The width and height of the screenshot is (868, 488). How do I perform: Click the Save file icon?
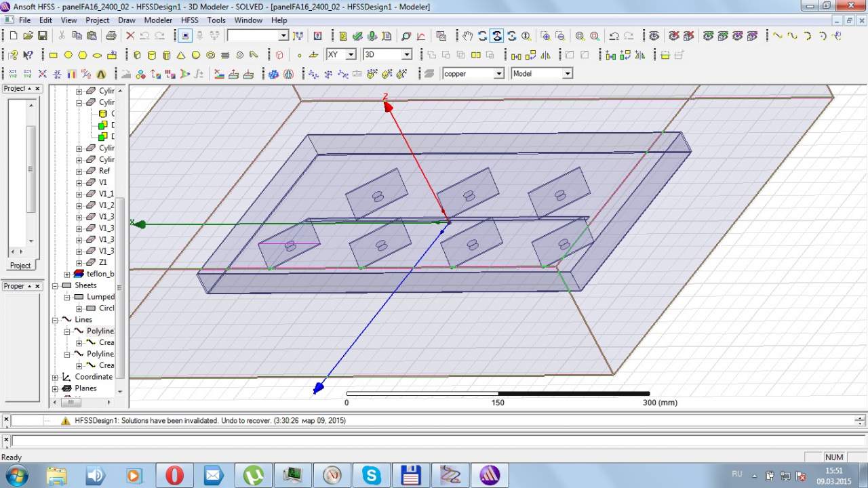coord(42,36)
